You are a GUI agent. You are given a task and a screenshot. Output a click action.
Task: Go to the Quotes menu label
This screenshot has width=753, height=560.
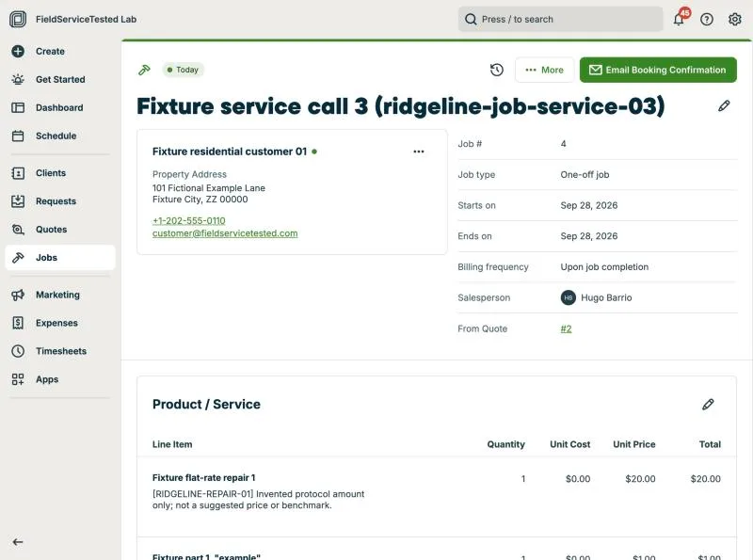pyautogui.click(x=52, y=230)
